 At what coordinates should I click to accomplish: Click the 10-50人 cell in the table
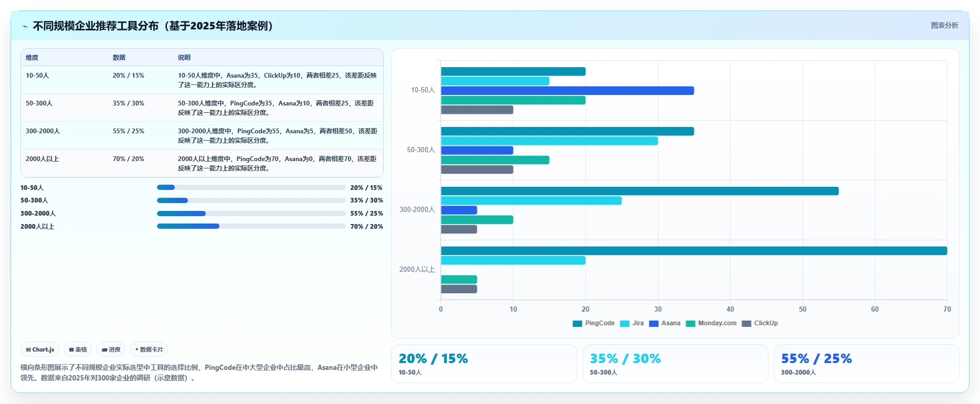(x=37, y=76)
